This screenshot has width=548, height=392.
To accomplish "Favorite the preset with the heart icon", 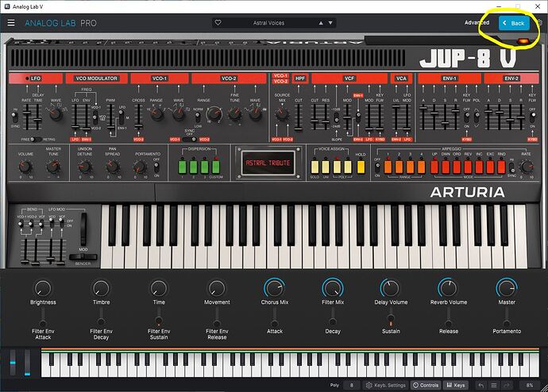I will click(x=218, y=23).
